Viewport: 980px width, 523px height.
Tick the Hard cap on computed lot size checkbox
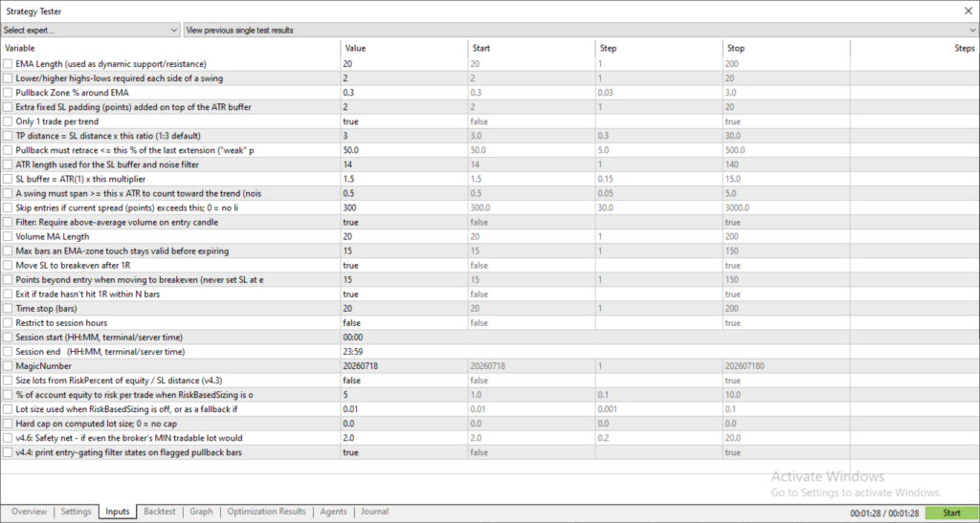[8, 424]
